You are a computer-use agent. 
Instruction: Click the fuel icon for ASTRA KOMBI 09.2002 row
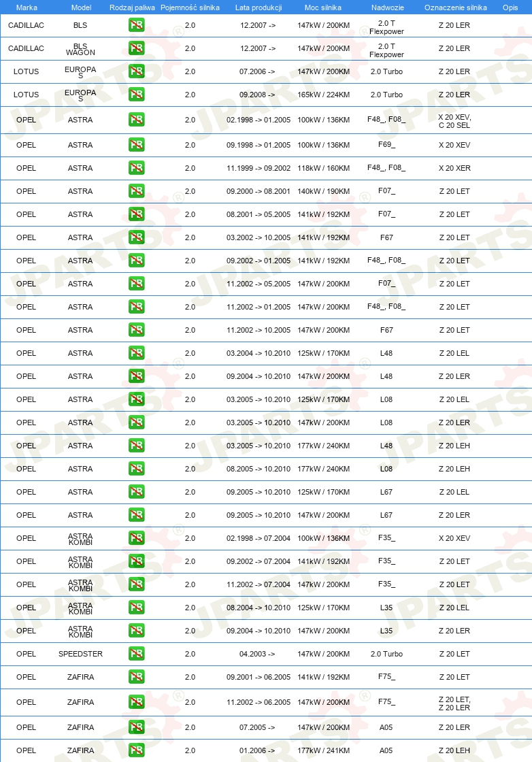pos(137,561)
